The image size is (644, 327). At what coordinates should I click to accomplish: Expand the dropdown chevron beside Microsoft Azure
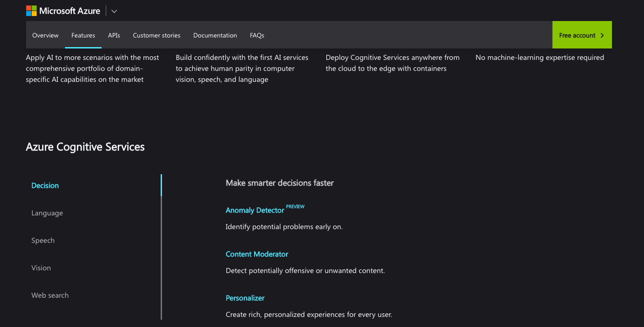(114, 11)
